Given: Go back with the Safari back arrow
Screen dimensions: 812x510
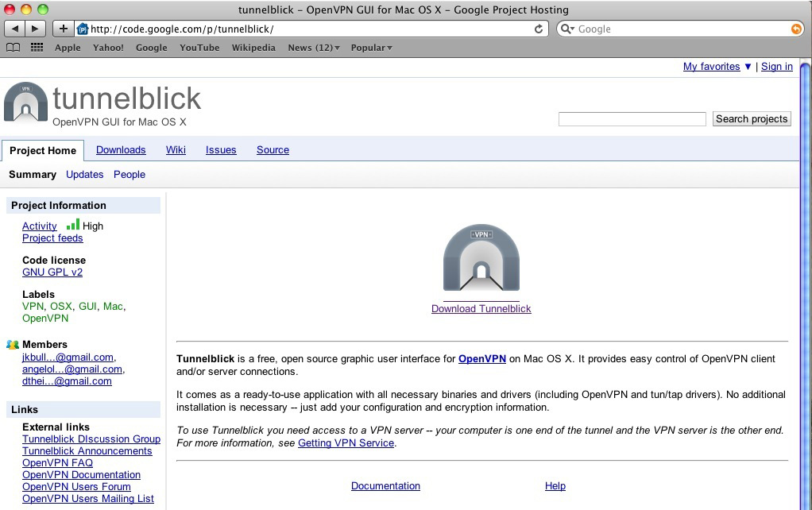Looking at the screenshot, I should pyautogui.click(x=14, y=29).
